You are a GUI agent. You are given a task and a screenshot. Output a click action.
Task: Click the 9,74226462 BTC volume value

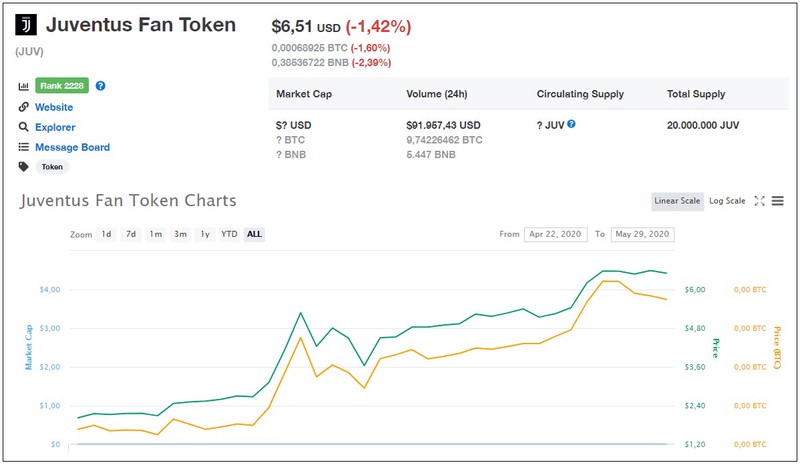click(444, 140)
